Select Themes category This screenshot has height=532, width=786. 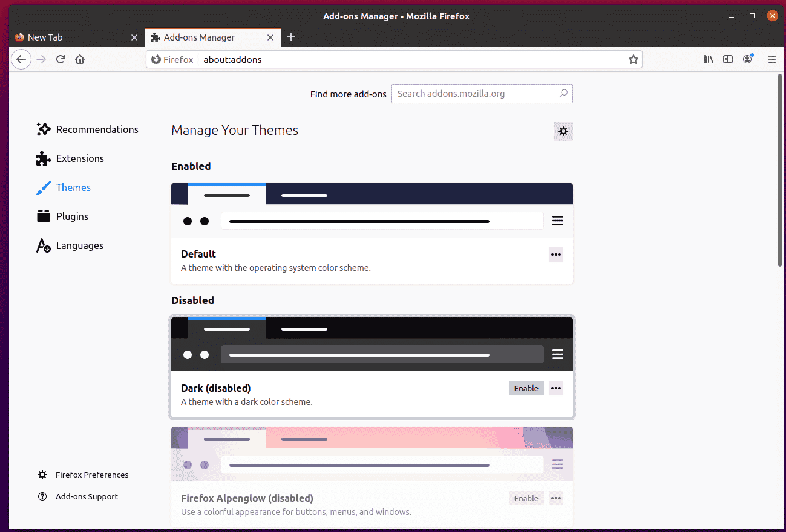pos(64,187)
